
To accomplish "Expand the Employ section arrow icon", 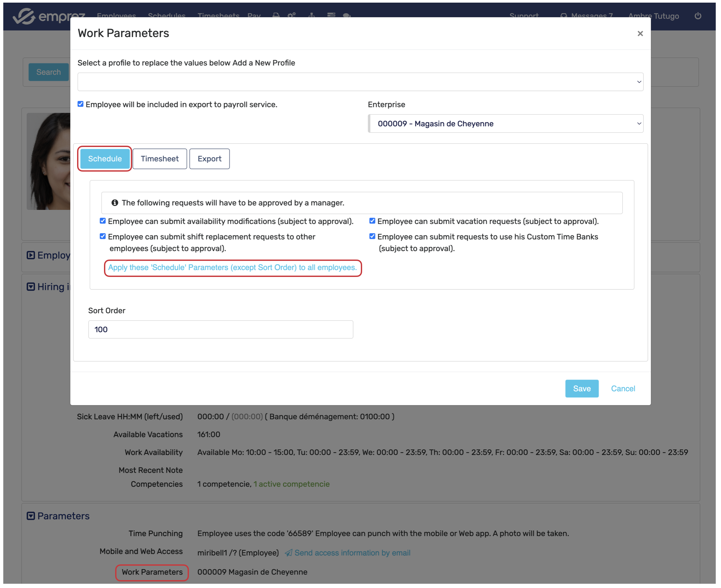I will click(31, 255).
